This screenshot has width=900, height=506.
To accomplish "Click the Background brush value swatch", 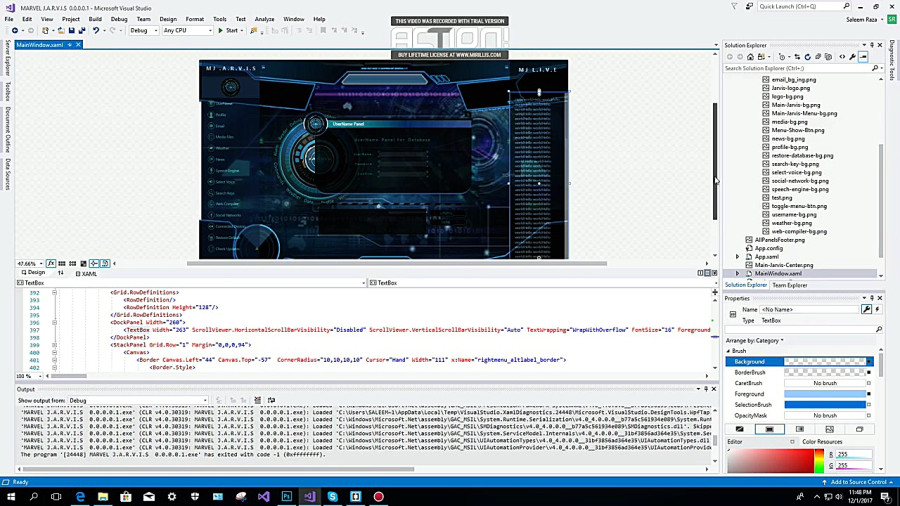I will coord(825,362).
